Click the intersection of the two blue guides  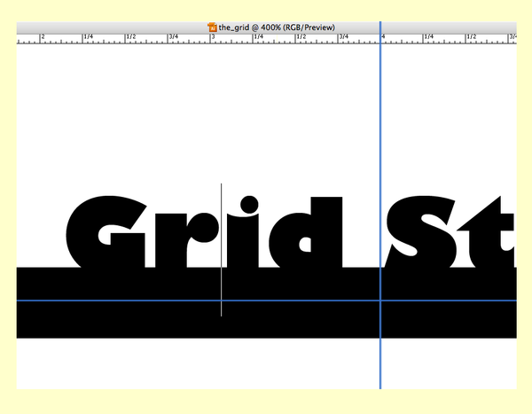(380, 301)
